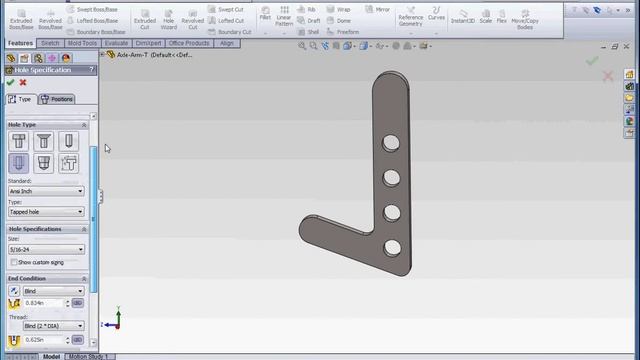Viewport: 640px width, 360px height.
Task: Increase the 0.834in depth spinner
Action: point(68,301)
